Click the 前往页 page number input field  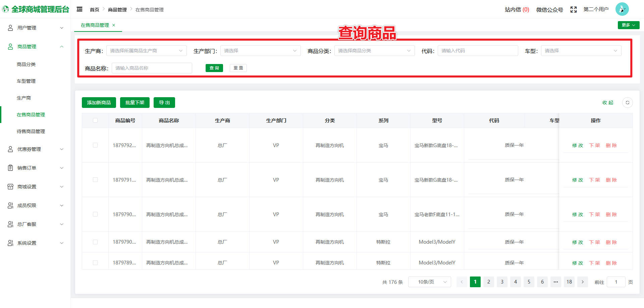pos(616,282)
